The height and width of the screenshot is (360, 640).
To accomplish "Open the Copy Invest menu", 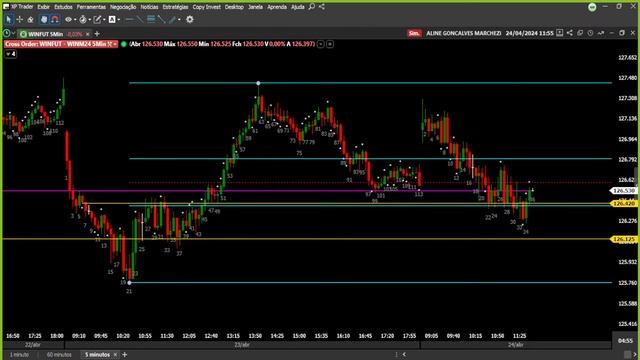I will tap(207, 7).
